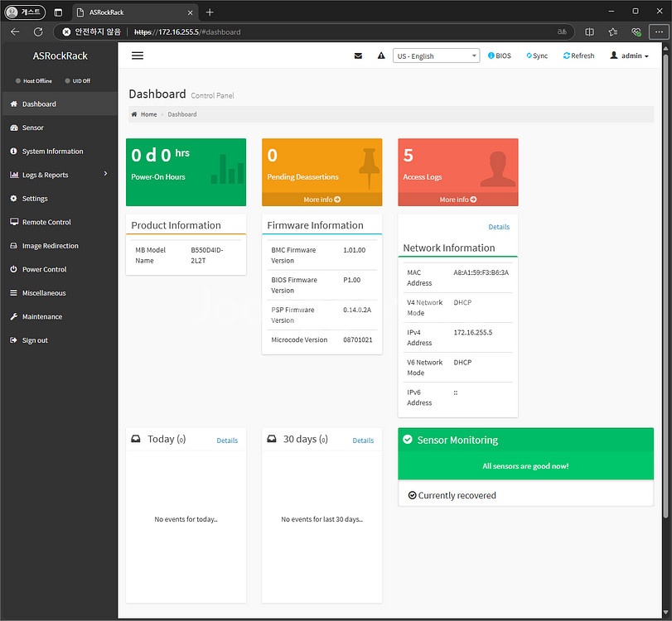Reload the browser page
Image resolution: width=672 pixels, height=621 pixels.
pyautogui.click(x=38, y=32)
